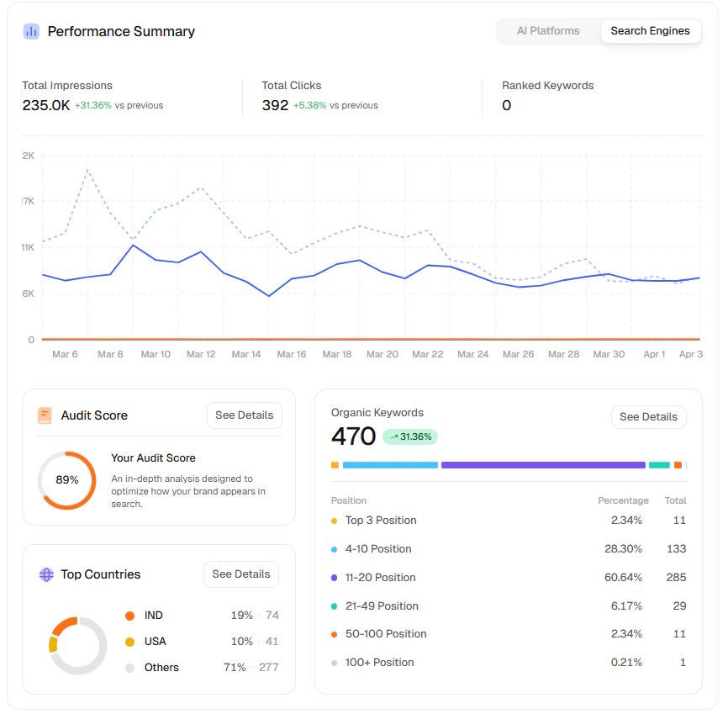This screenshot has height=714, width=728.
Task: Switch to the AI Platforms tab
Action: coord(547,30)
